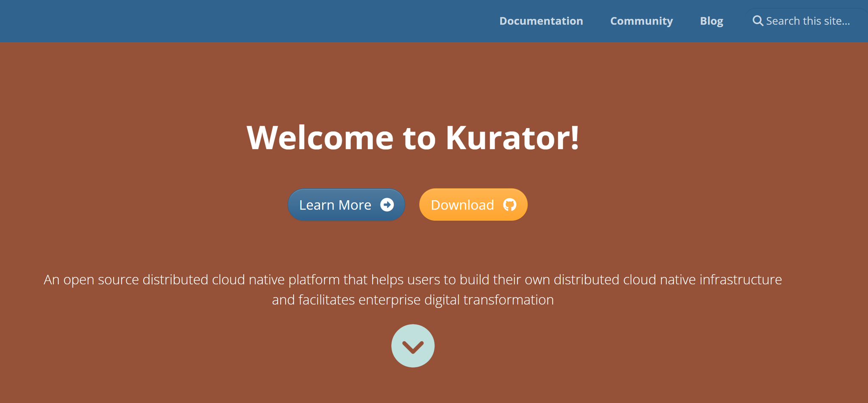Click the Learn More button
The image size is (868, 403).
pyautogui.click(x=346, y=205)
